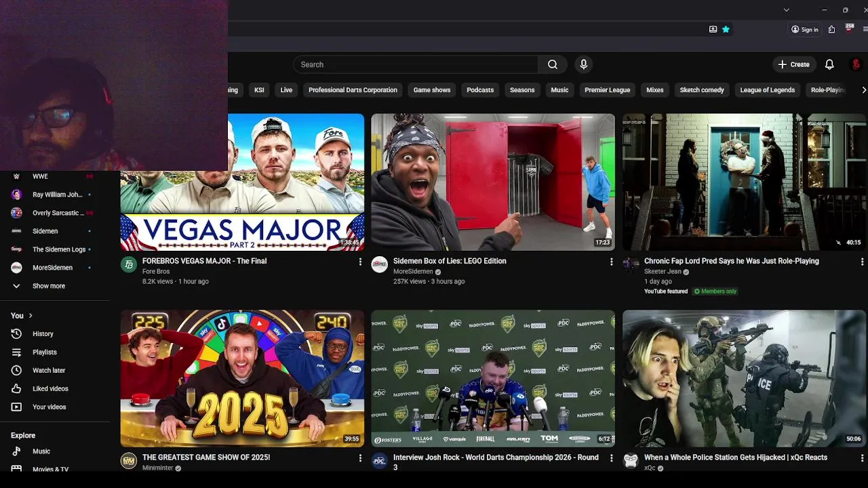Click the Members only badge

pyautogui.click(x=715, y=291)
